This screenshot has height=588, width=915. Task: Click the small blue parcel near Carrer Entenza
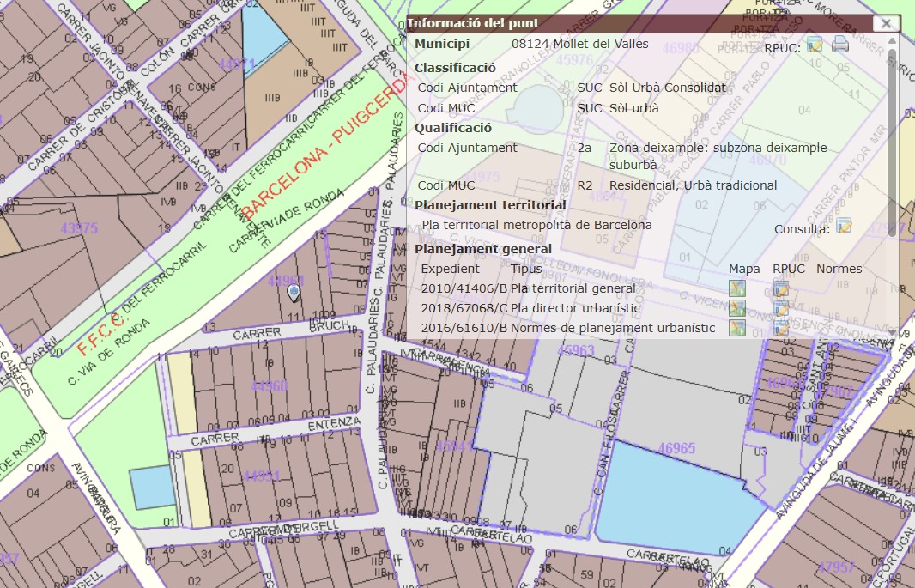pos(152,488)
